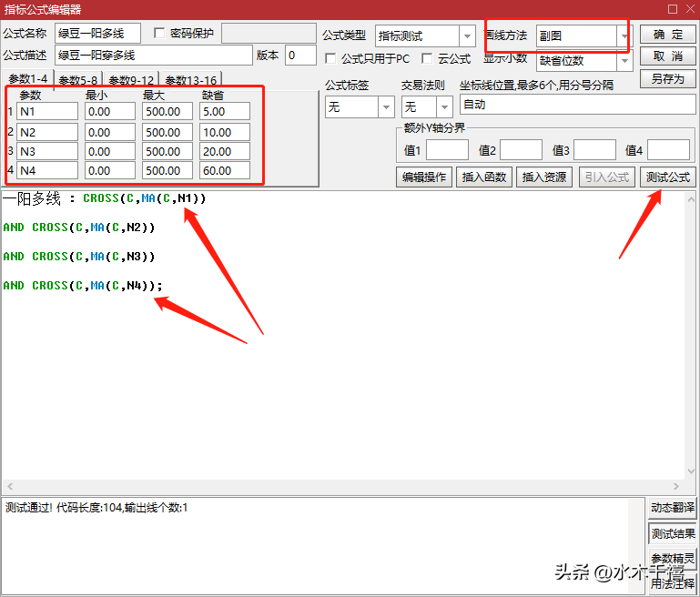This screenshot has width=700, height=597.
Task: Open the 交易法则 dropdown
Action: click(x=444, y=106)
